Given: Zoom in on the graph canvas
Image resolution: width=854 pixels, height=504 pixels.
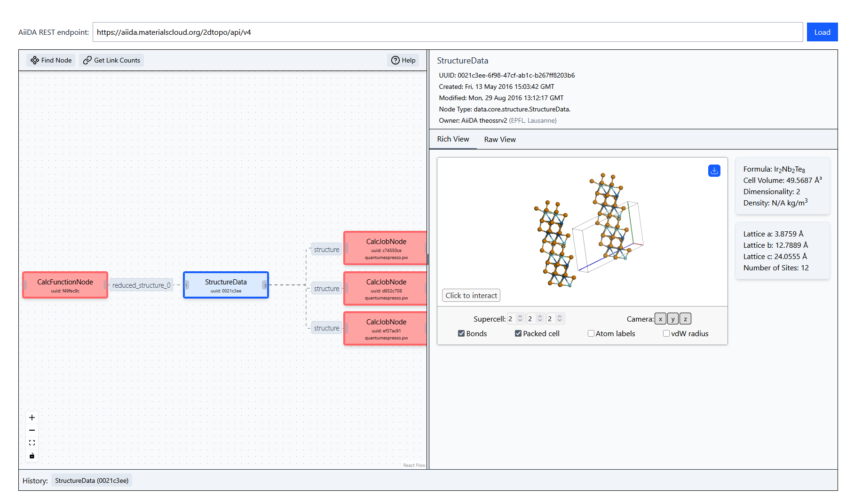Looking at the screenshot, I should coord(32,417).
